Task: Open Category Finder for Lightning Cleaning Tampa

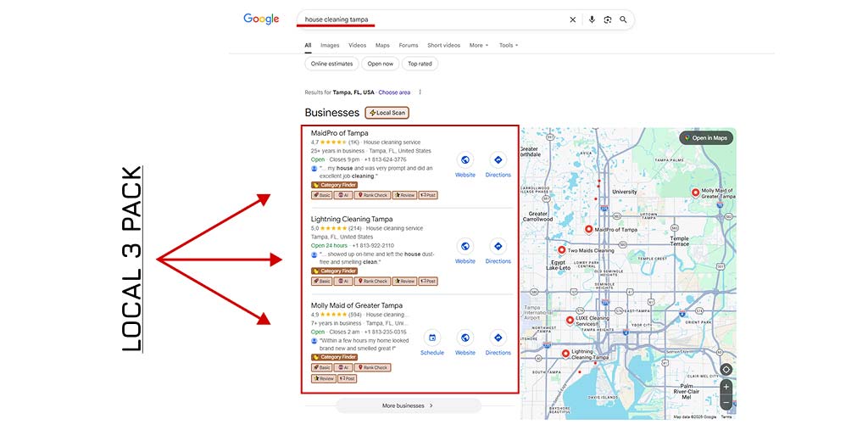Action: (x=334, y=271)
